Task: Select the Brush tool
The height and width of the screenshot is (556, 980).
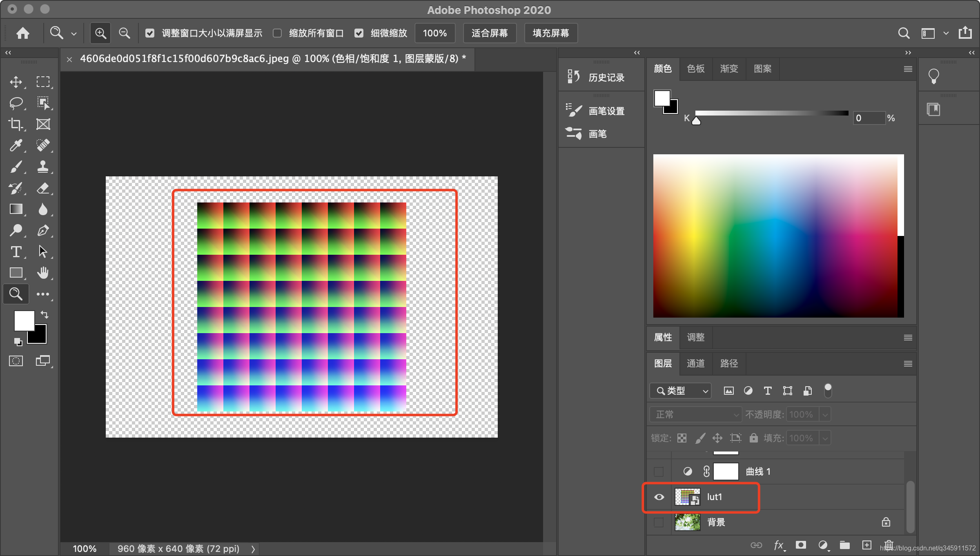Action: 16,167
